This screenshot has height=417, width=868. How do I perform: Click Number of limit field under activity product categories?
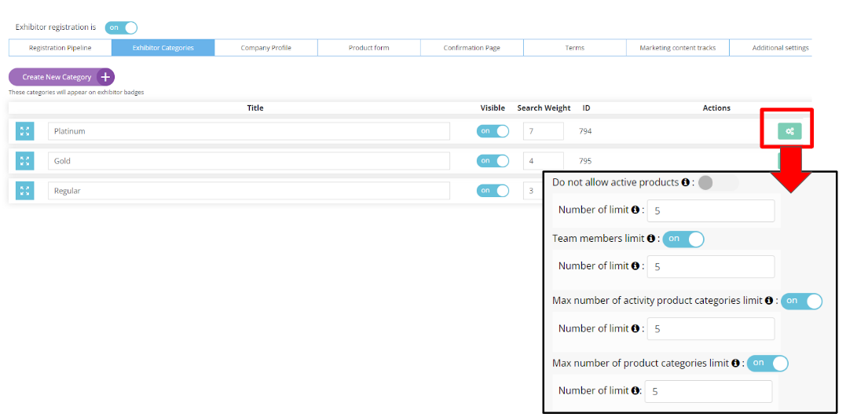tap(711, 329)
